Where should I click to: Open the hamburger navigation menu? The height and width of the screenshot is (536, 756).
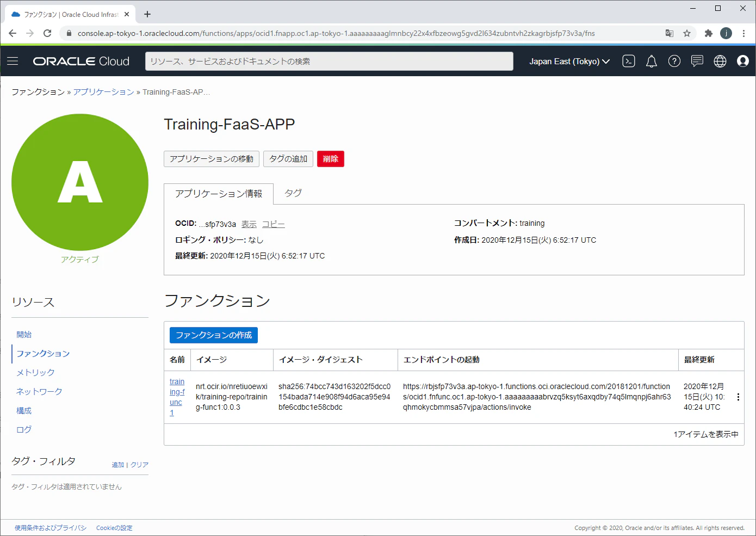tap(13, 61)
